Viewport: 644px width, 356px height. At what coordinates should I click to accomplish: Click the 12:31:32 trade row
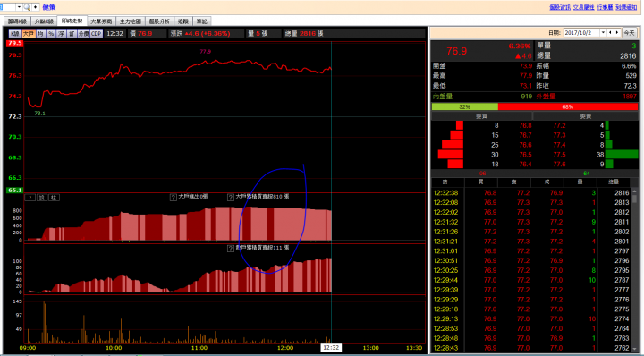[x=530, y=222]
